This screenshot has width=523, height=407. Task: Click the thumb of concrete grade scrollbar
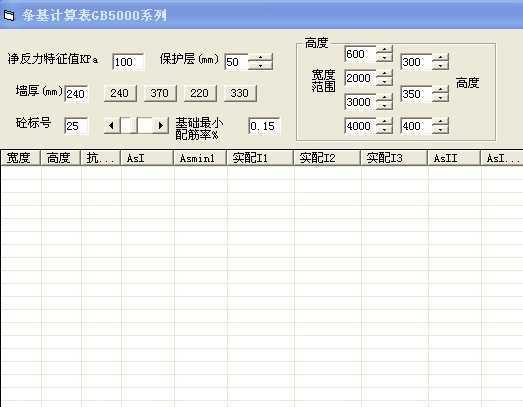pyautogui.click(x=129, y=126)
